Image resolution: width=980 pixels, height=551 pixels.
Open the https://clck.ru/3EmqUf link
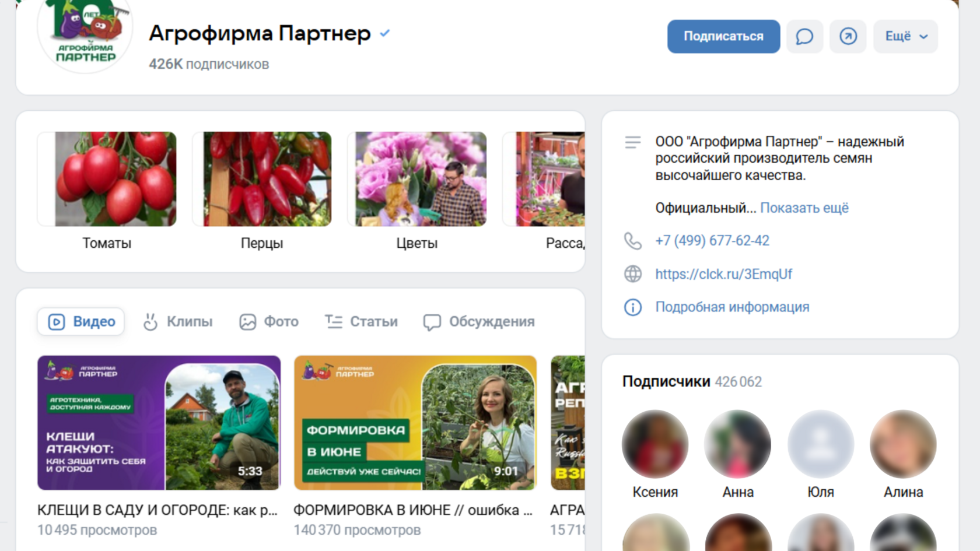(x=723, y=274)
